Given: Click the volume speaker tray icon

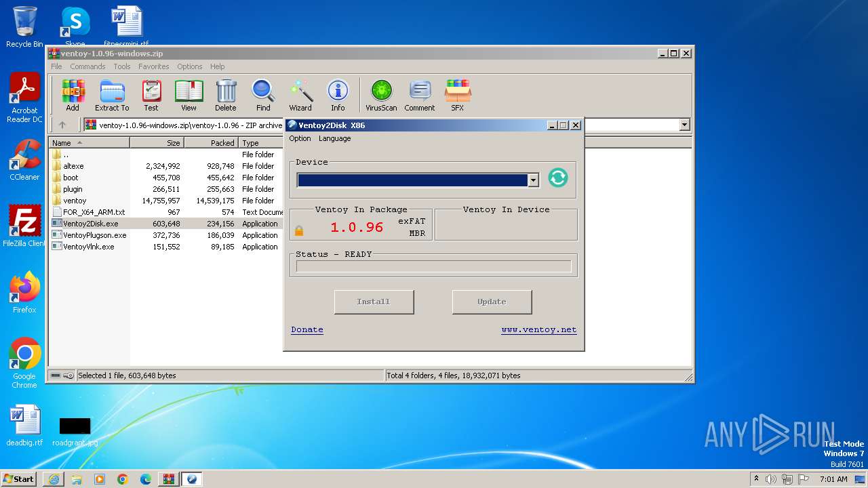Looking at the screenshot, I should (x=770, y=479).
